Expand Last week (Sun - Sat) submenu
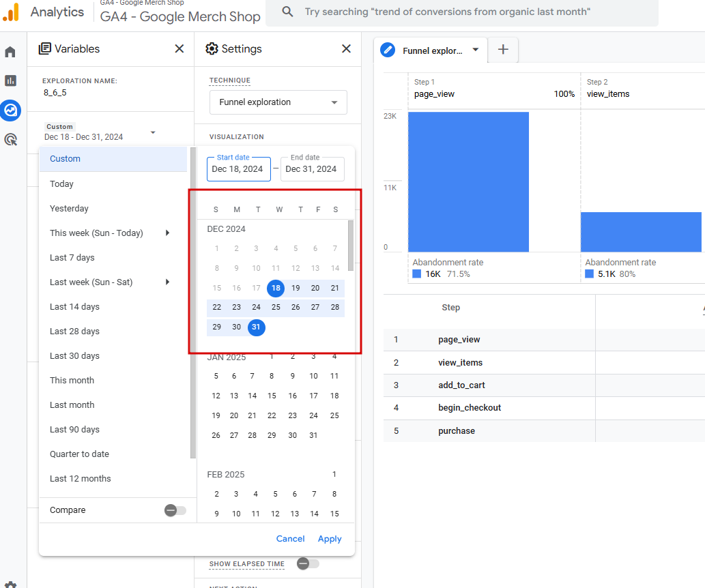Viewport: 705px width, 588px height. tap(167, 282)
